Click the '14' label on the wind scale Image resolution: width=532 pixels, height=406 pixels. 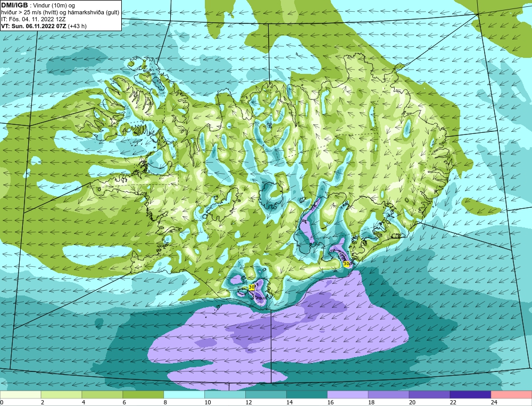coord(289,402)
